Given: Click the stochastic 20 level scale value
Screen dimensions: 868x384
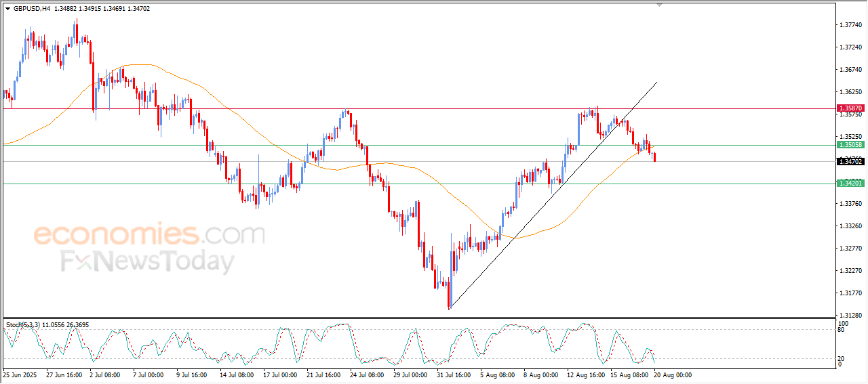Looking at the screenshot, I should coord(842,358).
